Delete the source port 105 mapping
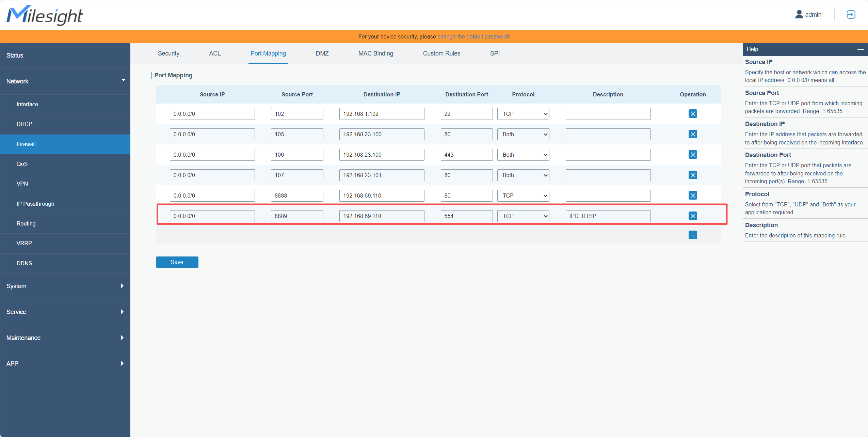868x437 pixels. [692, 134]
